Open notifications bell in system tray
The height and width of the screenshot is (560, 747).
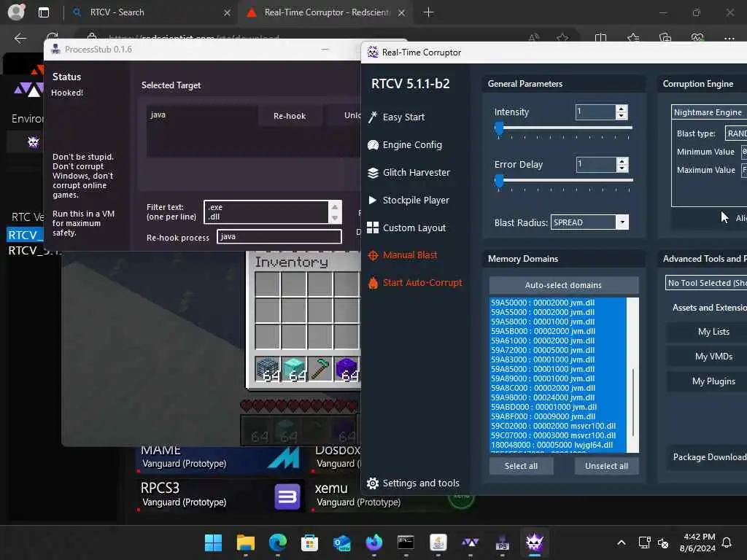[727, 542]
